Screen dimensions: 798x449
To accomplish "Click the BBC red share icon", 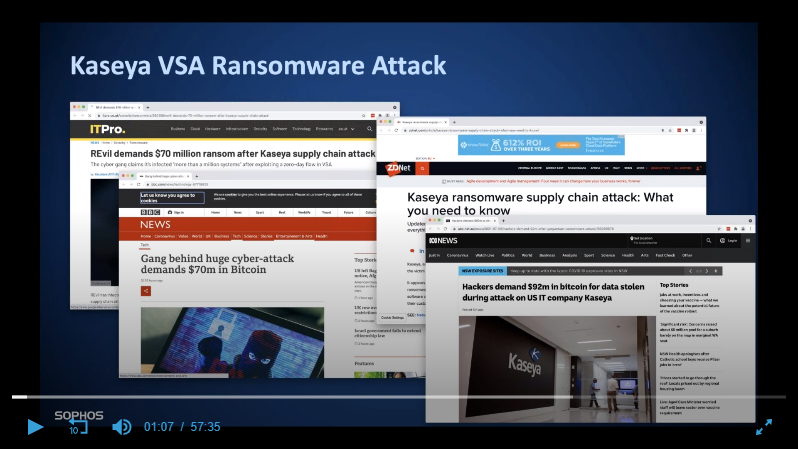I will pos(146,291).
